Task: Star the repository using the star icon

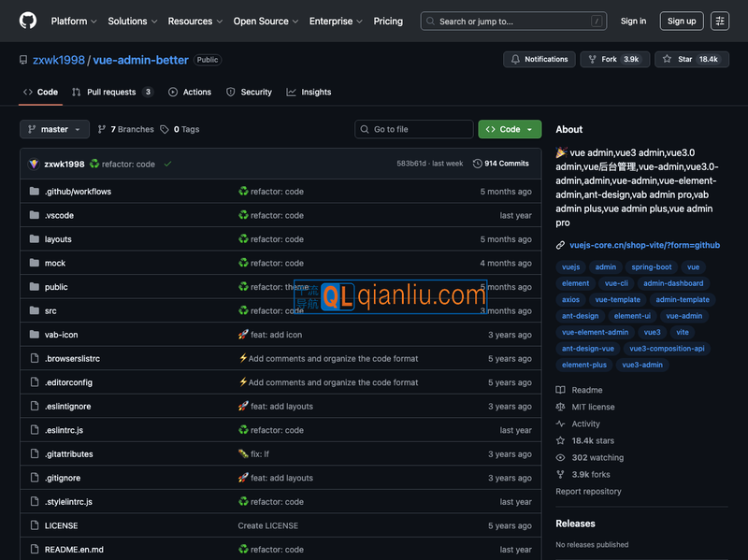Action: pos(669,59)
